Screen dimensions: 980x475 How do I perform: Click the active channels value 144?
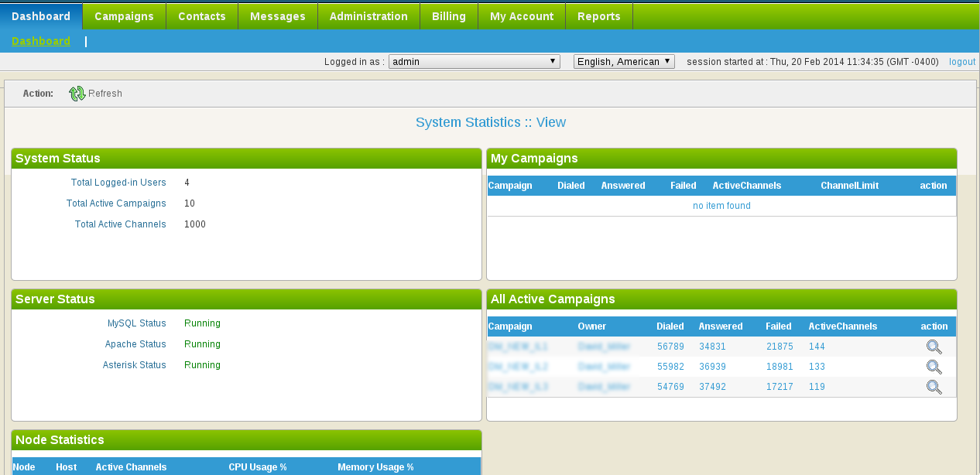point(817,347)
